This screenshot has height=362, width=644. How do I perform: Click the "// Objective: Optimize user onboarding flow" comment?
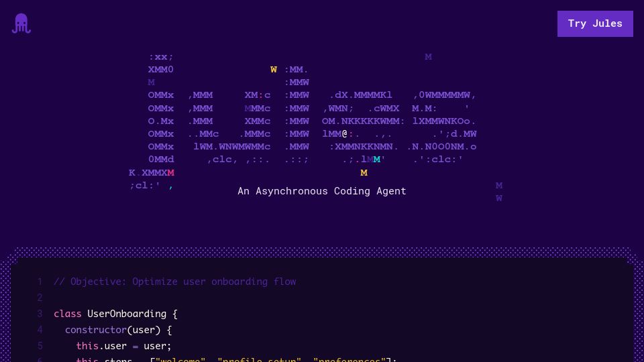click(x=175, y=282)
